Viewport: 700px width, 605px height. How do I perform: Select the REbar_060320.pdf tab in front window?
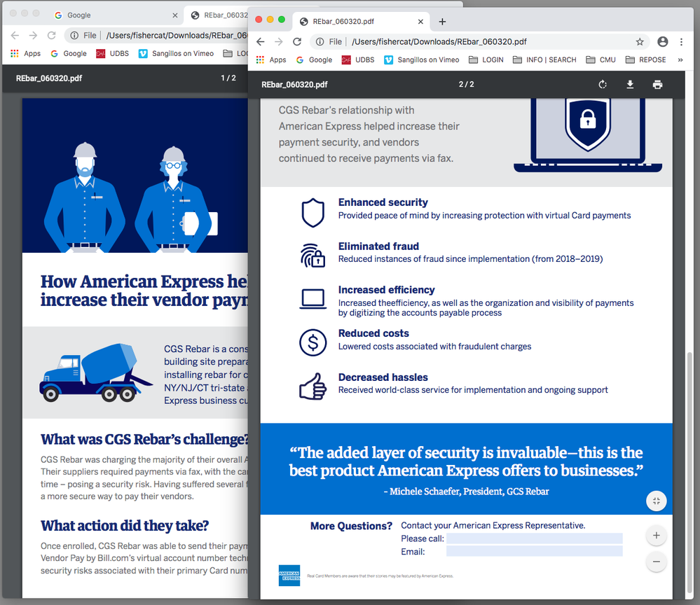pyautogui.click(x=361, y=22)
